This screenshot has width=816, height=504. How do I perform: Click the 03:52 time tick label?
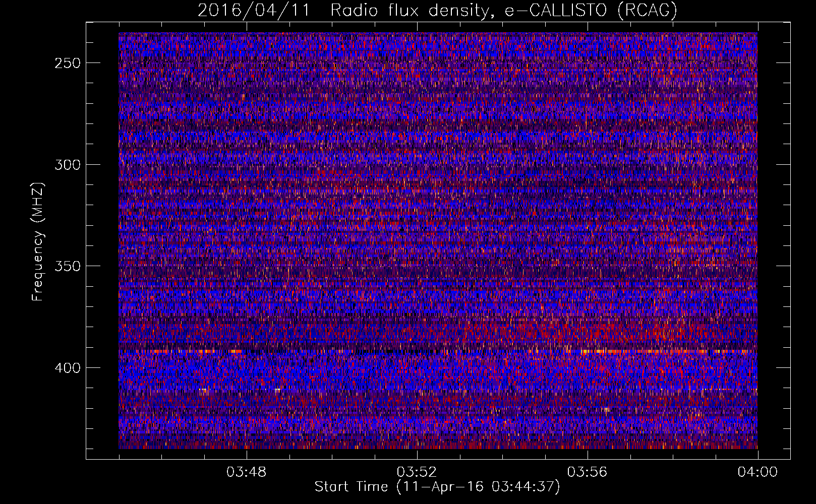[417, 472]
